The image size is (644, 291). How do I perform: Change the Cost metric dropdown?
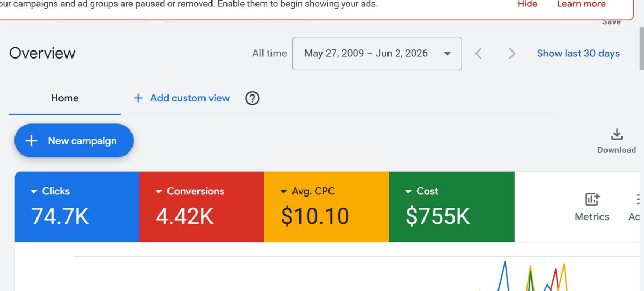tap(421, 191)
